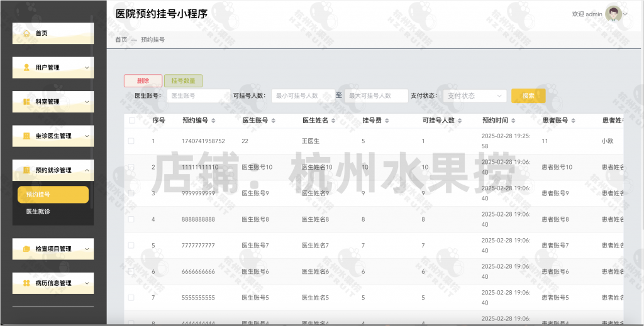Click the cell 医生姓名5
The width and height of the screenshot is (644, 326).
click(x=316, y=298)
